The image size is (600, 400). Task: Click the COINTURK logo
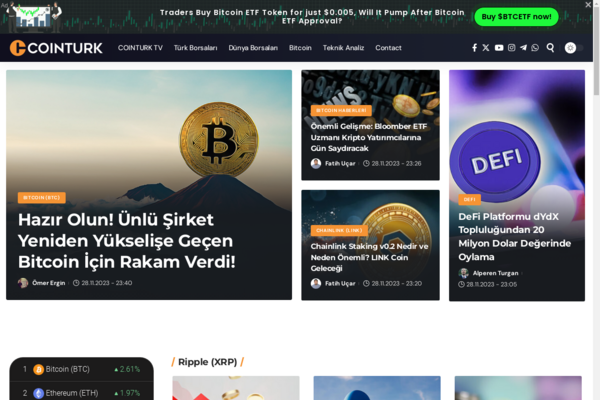[56, 48]
